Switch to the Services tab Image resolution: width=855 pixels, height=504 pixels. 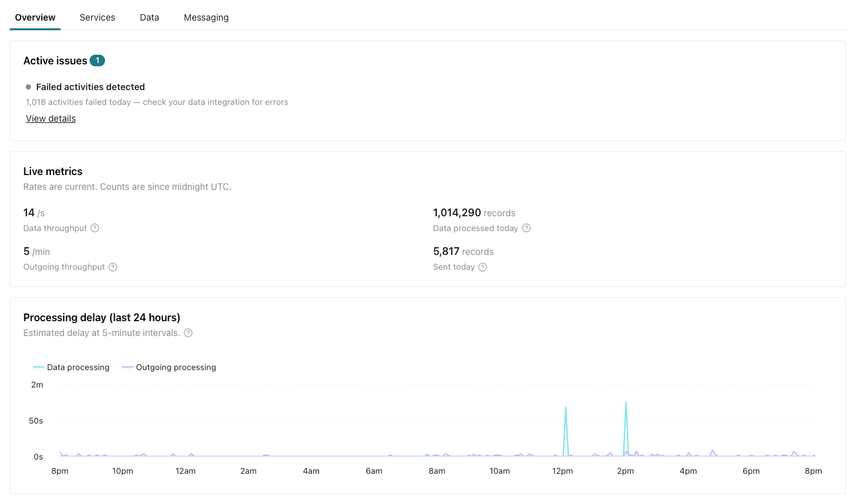[97, 17]
